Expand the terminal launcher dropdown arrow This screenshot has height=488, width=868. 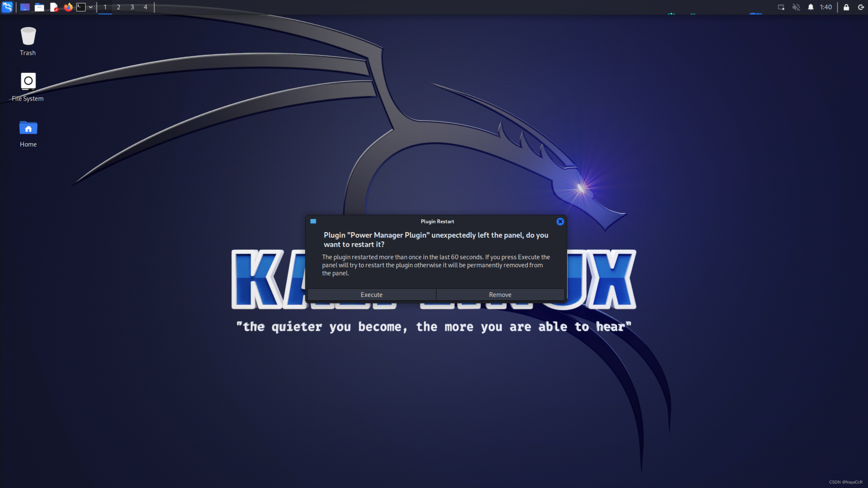click(x=91, y=7)
